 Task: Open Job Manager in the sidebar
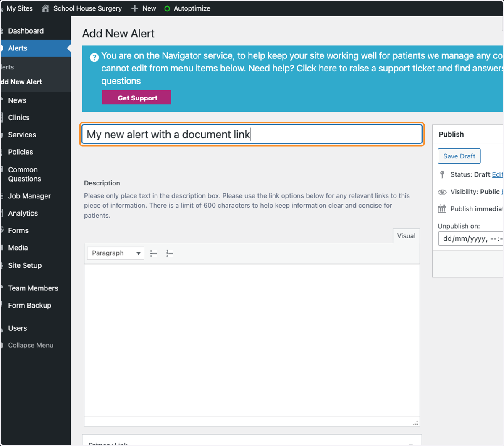point(29,196)
